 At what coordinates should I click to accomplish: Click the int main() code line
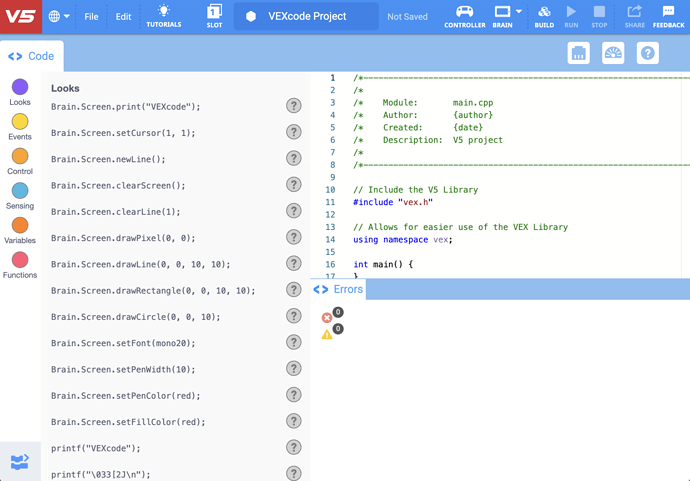coord(383,264)
